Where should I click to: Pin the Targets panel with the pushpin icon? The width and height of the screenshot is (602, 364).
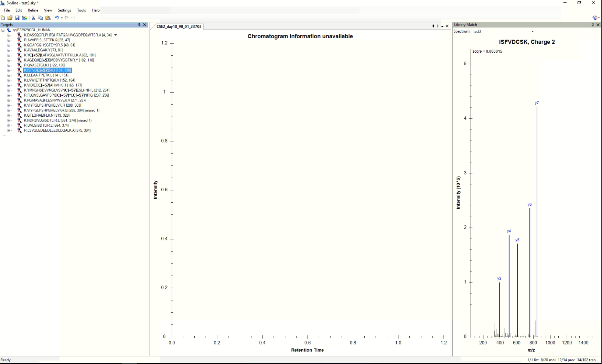coord(139,25)
